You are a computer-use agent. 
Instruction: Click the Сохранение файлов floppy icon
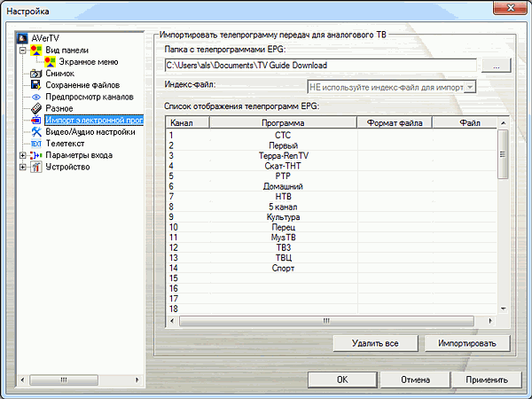pos(36,85)
